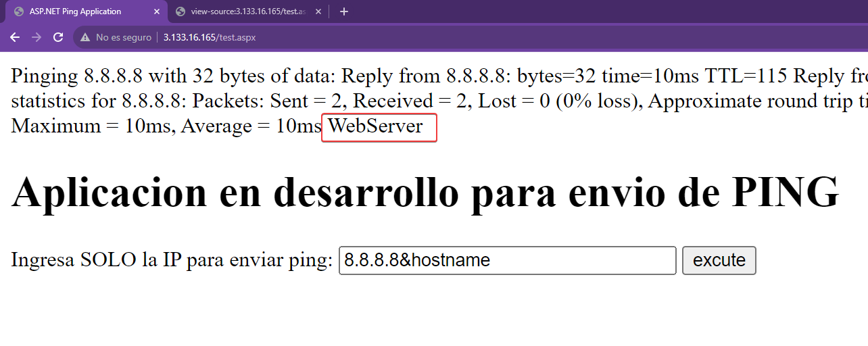Click globe favicon on view-source tab
Screen dimensions: 868x346
tap(180, 11)
